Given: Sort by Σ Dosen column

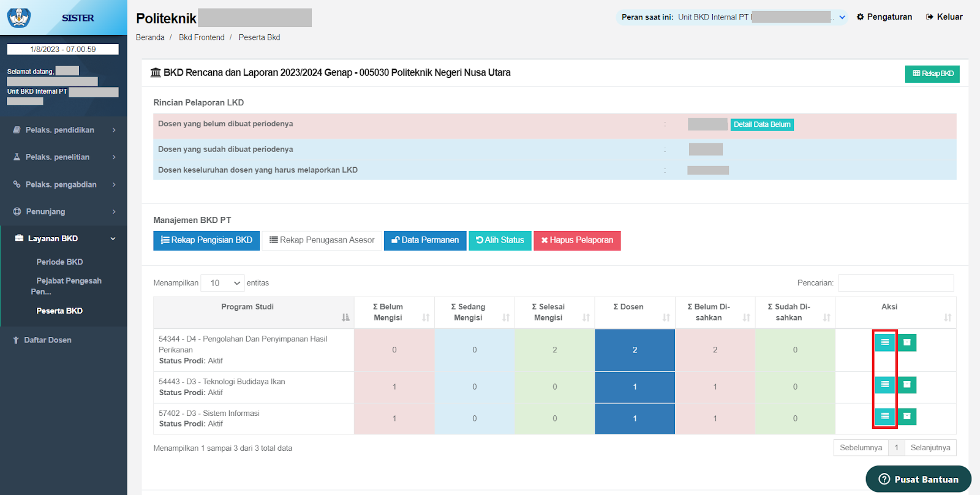Looking at the screenshot, I should click(635, 312).
